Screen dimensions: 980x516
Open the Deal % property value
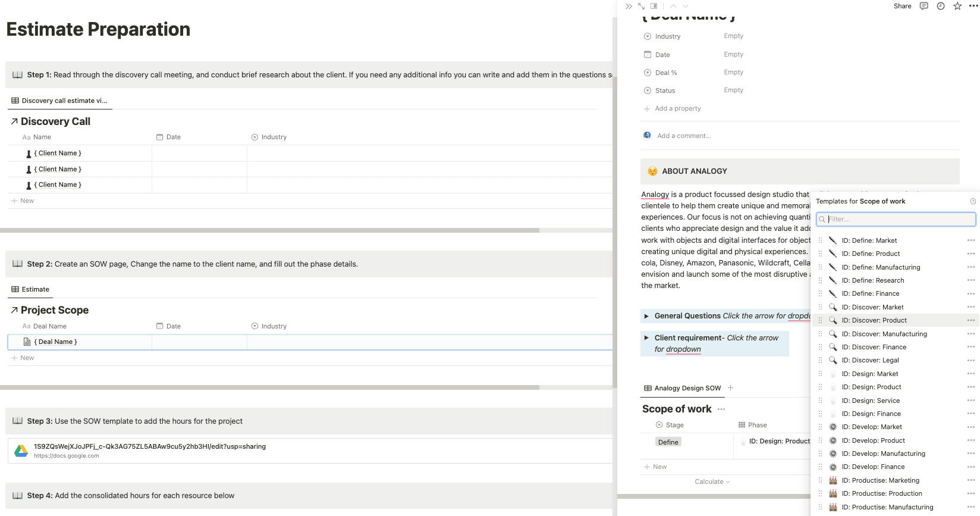tap(733, 72)
